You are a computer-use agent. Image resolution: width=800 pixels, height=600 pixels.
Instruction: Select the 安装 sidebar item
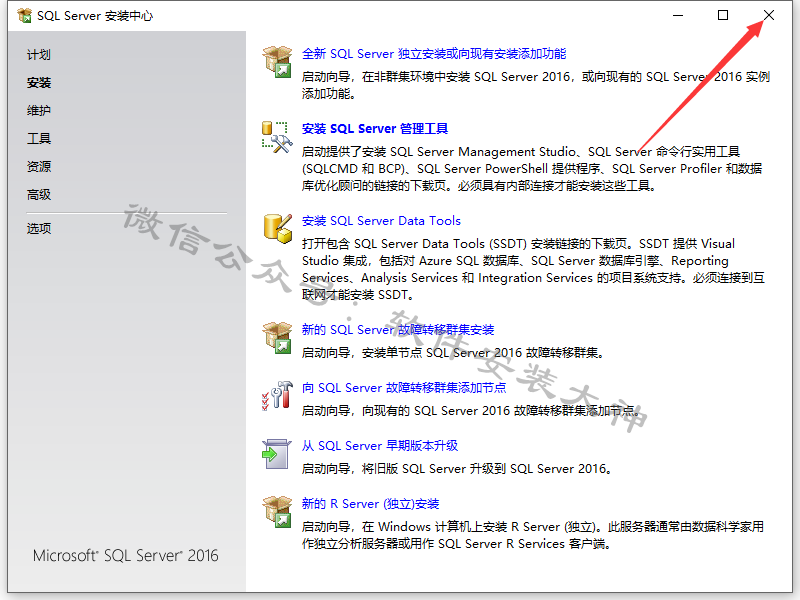pyautogui.click(x=39, y=83)
